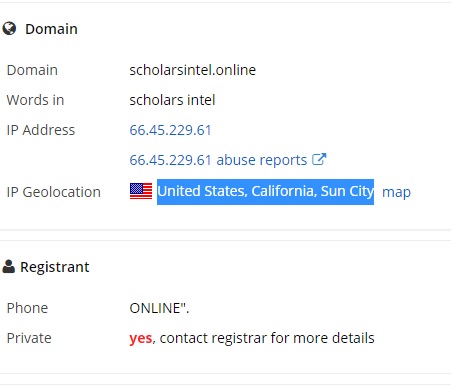The width and height of the screenshot is (451, 385).
Task: Click the United States flag icon
Action: click(x=141, y=191)
